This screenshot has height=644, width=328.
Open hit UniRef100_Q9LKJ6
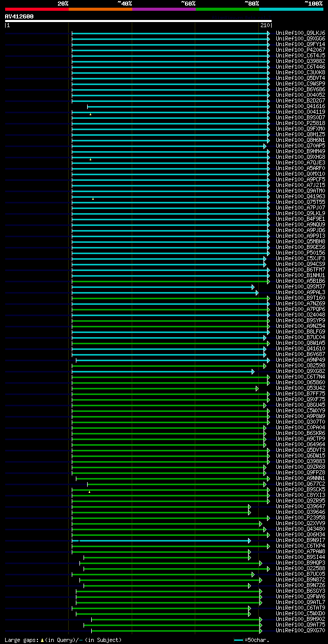click(x=300, y=33)
